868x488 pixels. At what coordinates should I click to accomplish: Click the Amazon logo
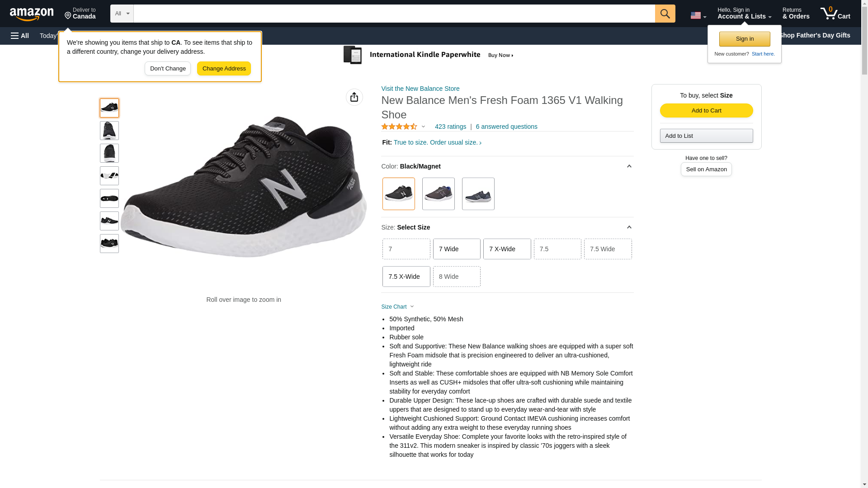(32, 14)
